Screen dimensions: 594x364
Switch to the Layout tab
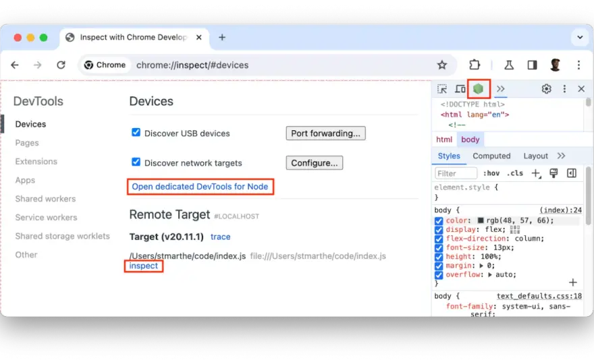536,156
